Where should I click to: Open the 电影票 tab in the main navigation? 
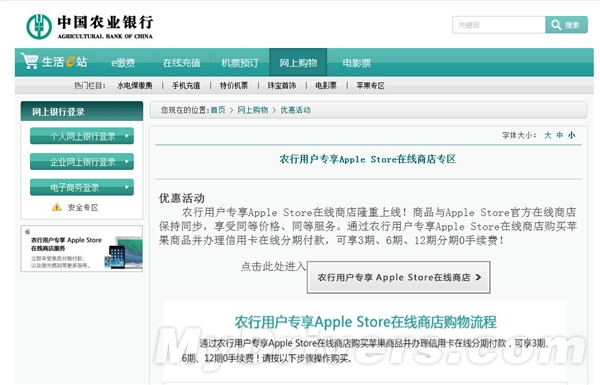point(357,63)
